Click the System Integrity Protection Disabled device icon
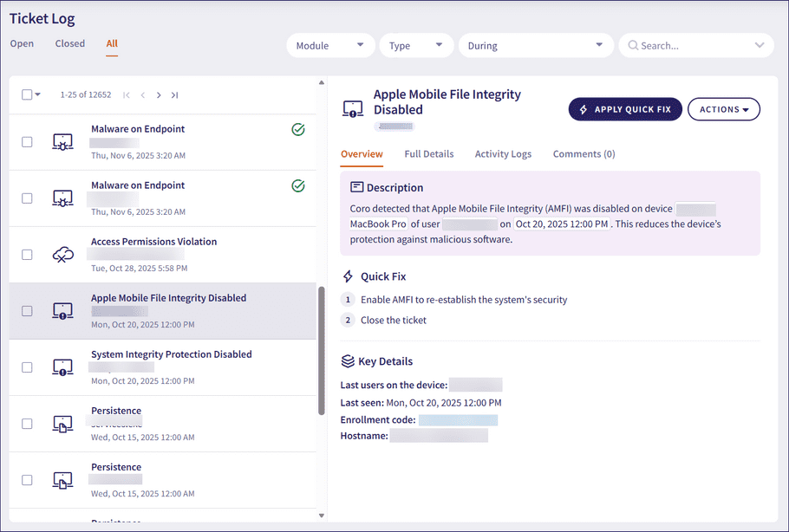This screenshot has width=789, height=532. (62, 367)
